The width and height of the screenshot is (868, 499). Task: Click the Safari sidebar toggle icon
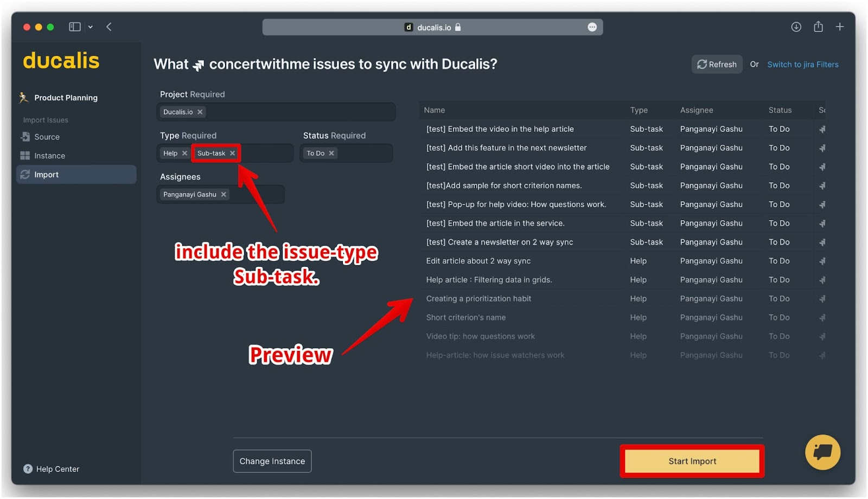coord(75,27)
